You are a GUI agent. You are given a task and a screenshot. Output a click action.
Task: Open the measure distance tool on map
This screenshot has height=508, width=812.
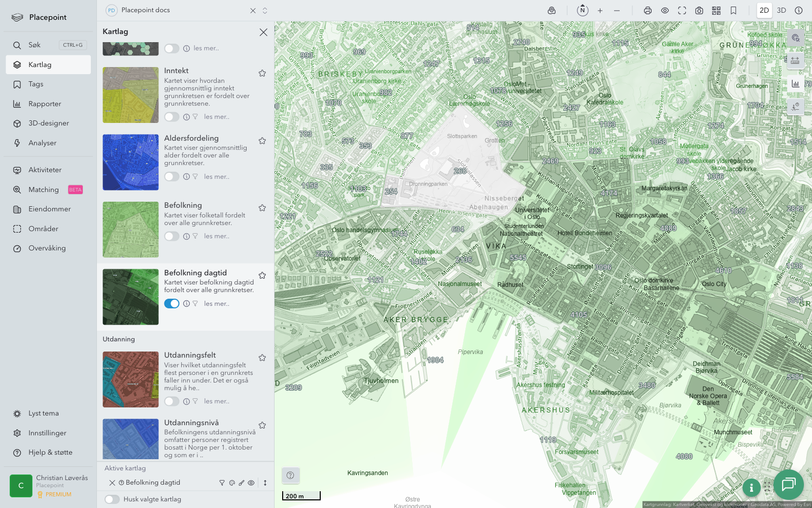point(795,60)
